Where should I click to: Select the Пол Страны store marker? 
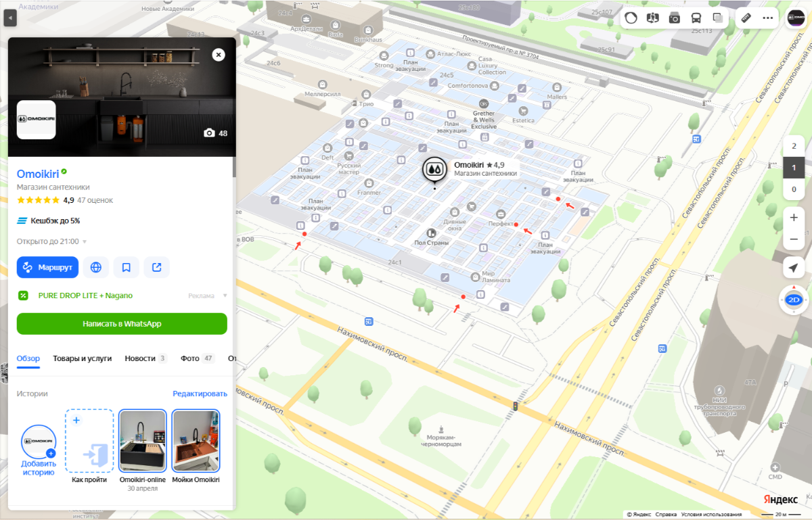tap(431, 233)
